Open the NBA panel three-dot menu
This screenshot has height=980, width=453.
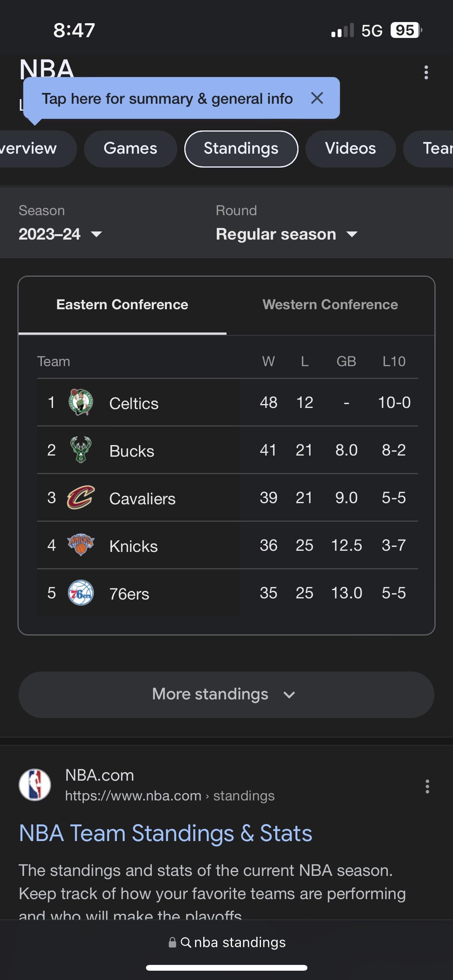[426, 72]
